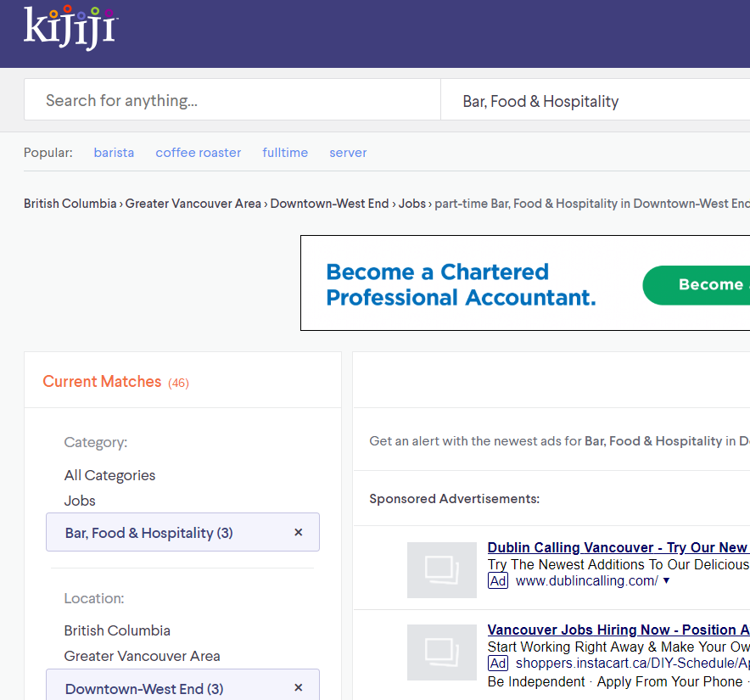
Task: Open the Bar, Food & Hospitality category selector
Action: point(595,99)
